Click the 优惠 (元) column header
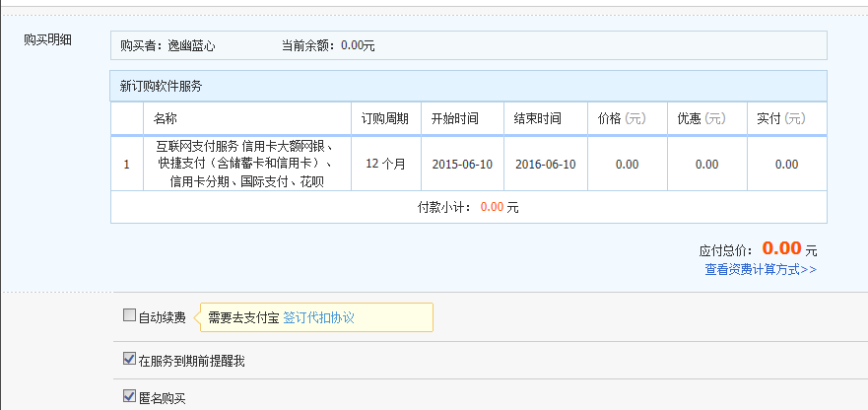This screenshot has height=410, width=868. click(x=701, y=118)
